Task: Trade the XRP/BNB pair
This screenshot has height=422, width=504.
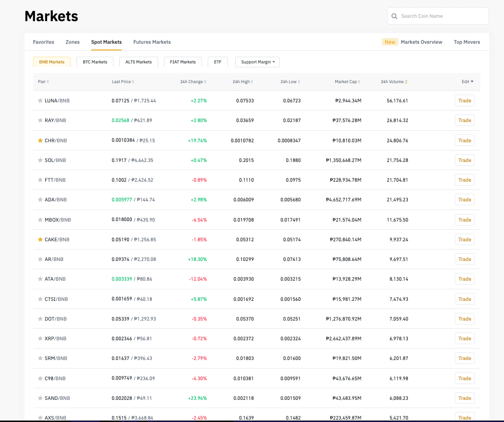Action: click(x=465, y=338)
